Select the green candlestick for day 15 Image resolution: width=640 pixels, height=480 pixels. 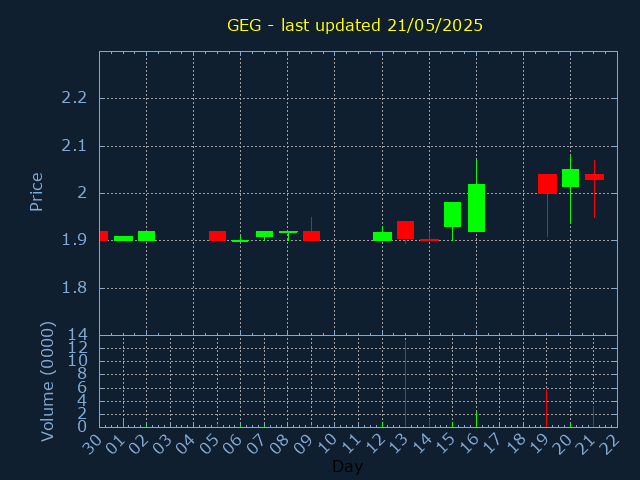(x=452, y=214)
